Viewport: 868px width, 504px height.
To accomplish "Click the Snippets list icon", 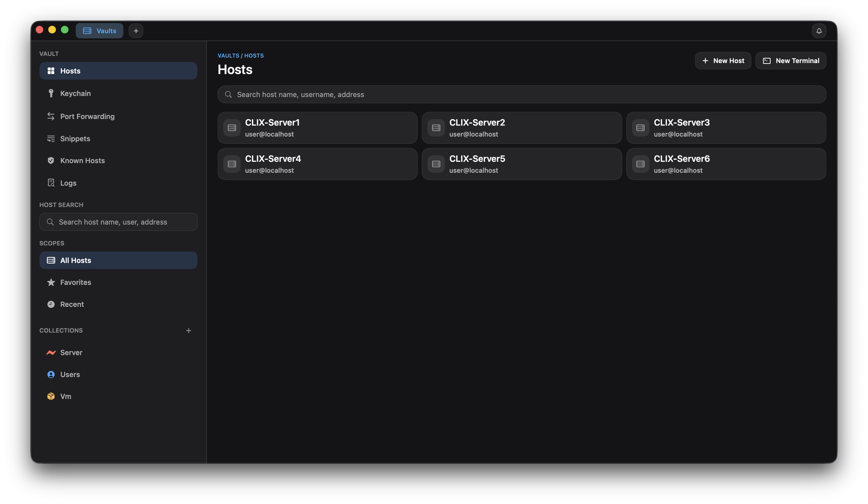I will tap(51, 138).
